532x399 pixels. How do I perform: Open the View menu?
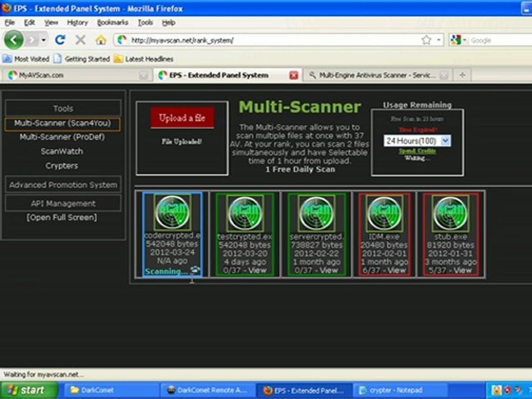[51, 22]
